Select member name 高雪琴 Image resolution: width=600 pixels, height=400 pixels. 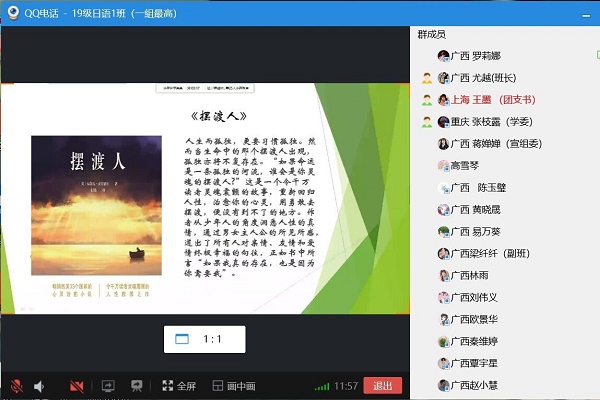pos(465,166)
